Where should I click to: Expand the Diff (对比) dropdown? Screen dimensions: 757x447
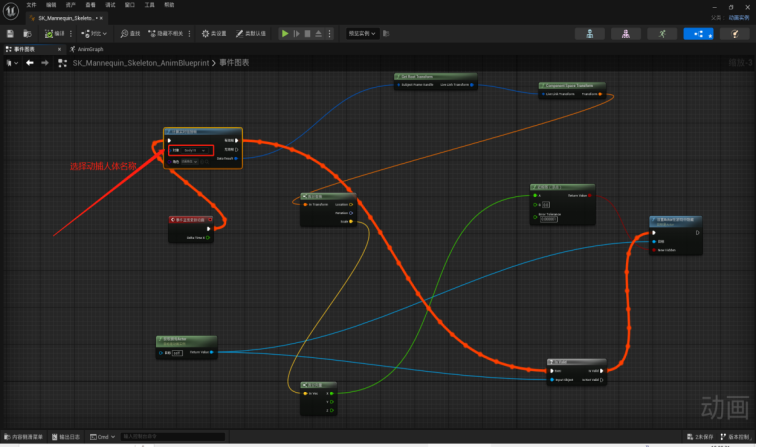point(94,33)
